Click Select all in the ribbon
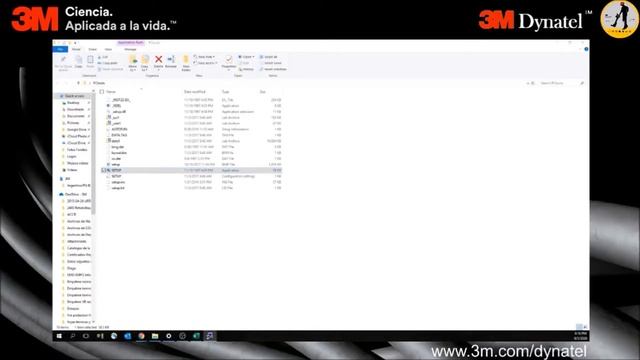 point(269,57)
